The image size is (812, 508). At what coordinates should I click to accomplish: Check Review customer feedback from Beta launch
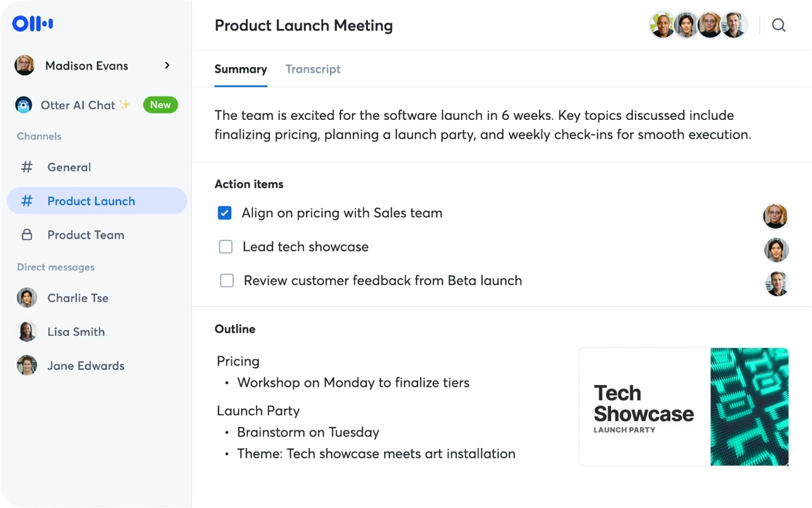point(227,281)
